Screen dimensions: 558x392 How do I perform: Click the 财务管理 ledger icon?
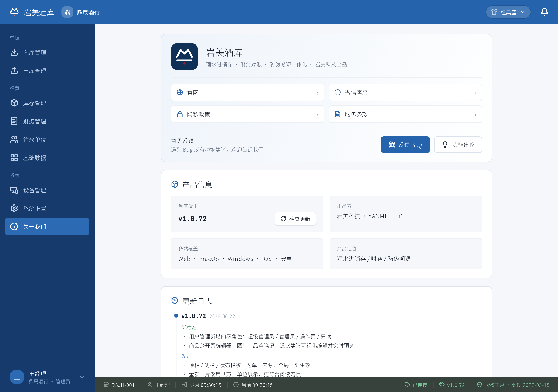(14, 121)
